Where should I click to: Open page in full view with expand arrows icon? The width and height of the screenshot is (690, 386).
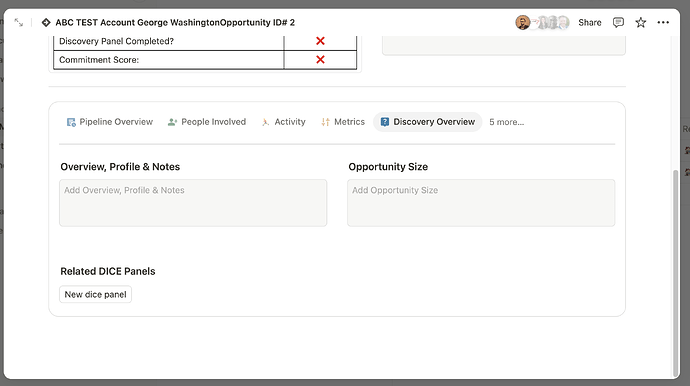tap(18, 22)
